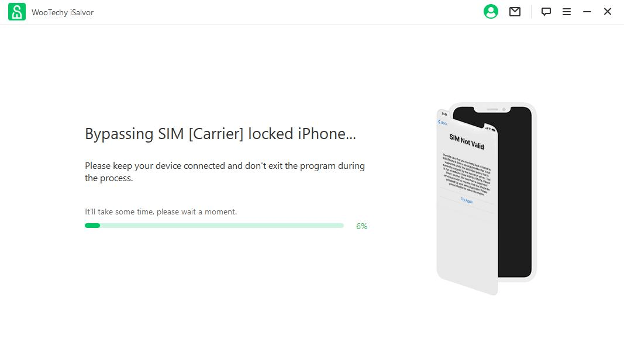Click the "SIM Not Valid" title

pos(466,141)
